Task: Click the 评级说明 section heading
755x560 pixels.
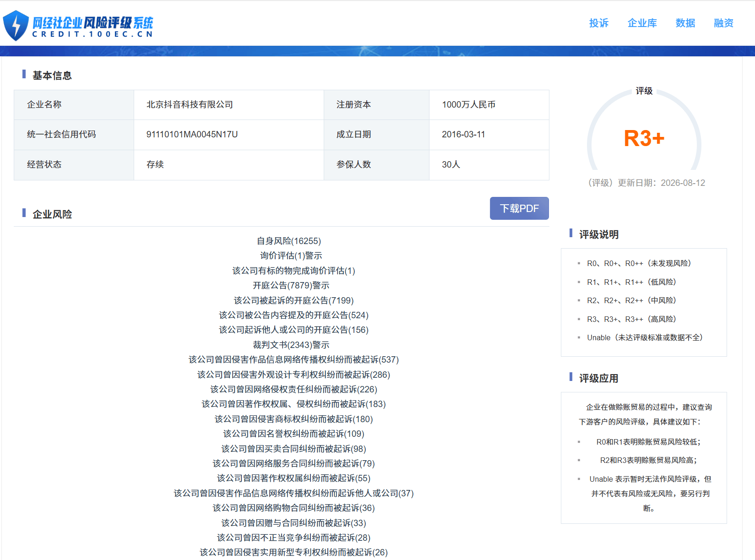Action: 599,234
